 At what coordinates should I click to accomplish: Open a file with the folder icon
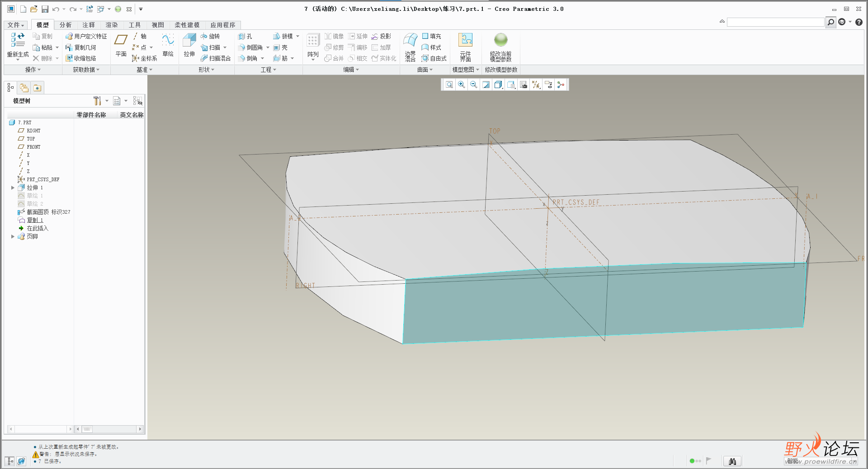pyautogui.click(x=34, y=9)
